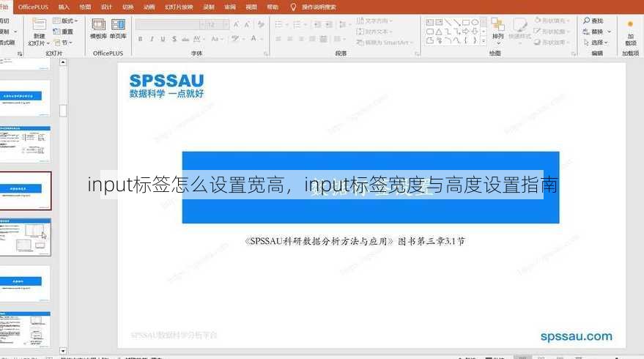Select the text box shape in gallery
644x359 pixels.
(x=429, y=22)
